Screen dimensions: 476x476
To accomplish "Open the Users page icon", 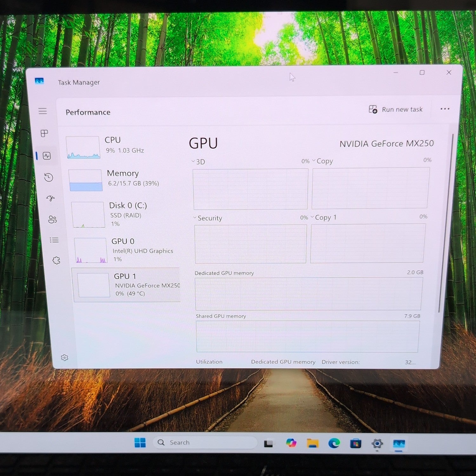I will pyautogui.click(x=52, y=219).
